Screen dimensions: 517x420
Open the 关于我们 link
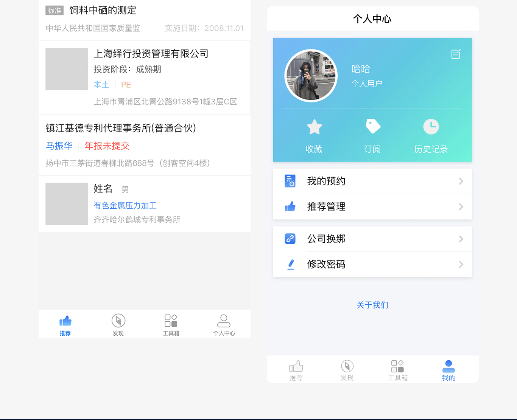[372, 305]
